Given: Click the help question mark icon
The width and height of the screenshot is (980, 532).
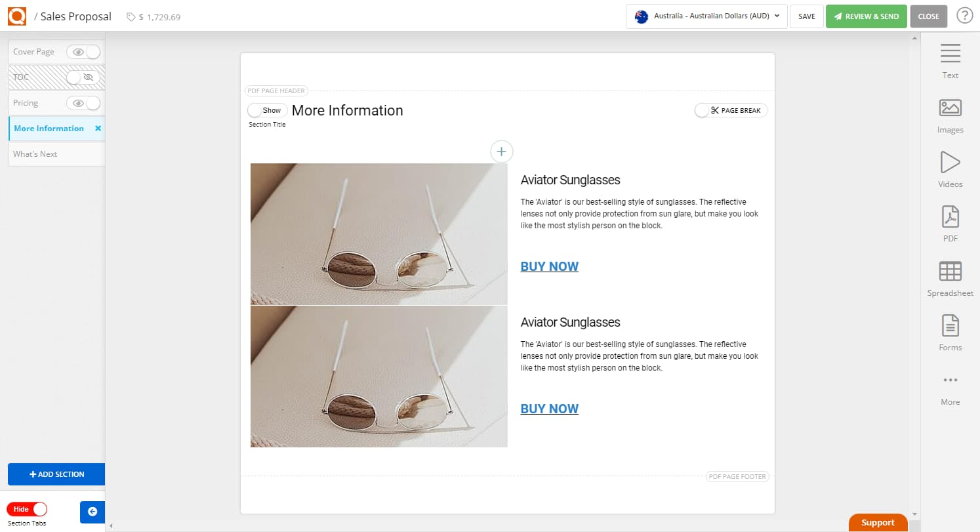Looking at the screenshot, I should 964,16.
